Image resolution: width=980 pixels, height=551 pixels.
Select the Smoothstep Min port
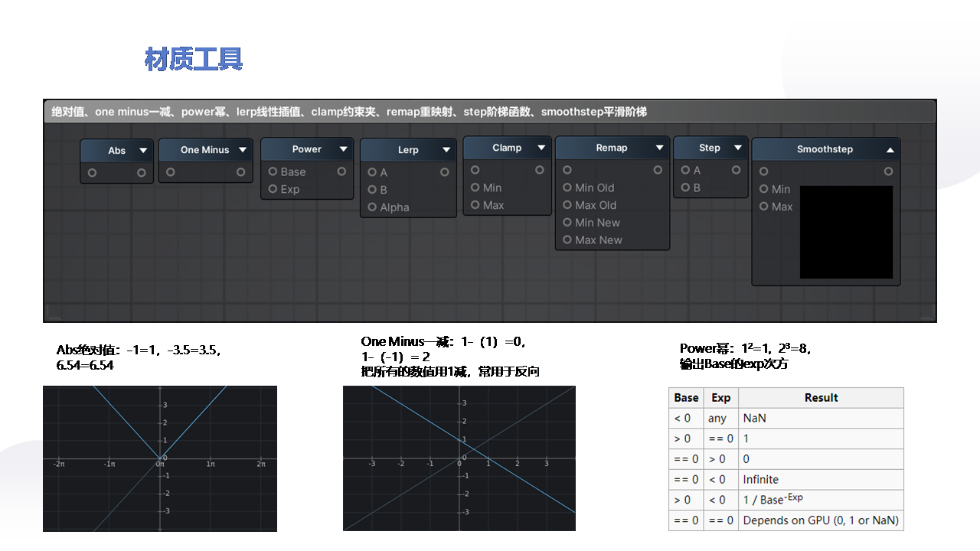763,189
